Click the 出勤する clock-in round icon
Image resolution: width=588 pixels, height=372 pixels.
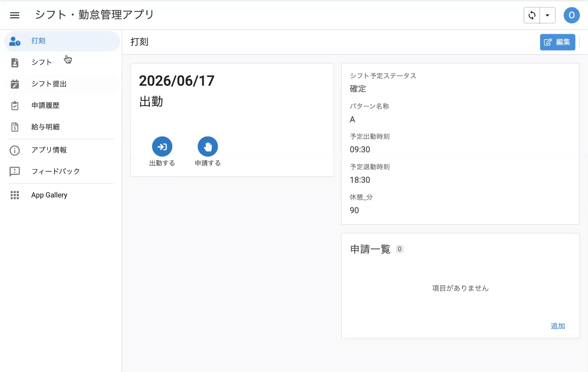click(162, 147)
